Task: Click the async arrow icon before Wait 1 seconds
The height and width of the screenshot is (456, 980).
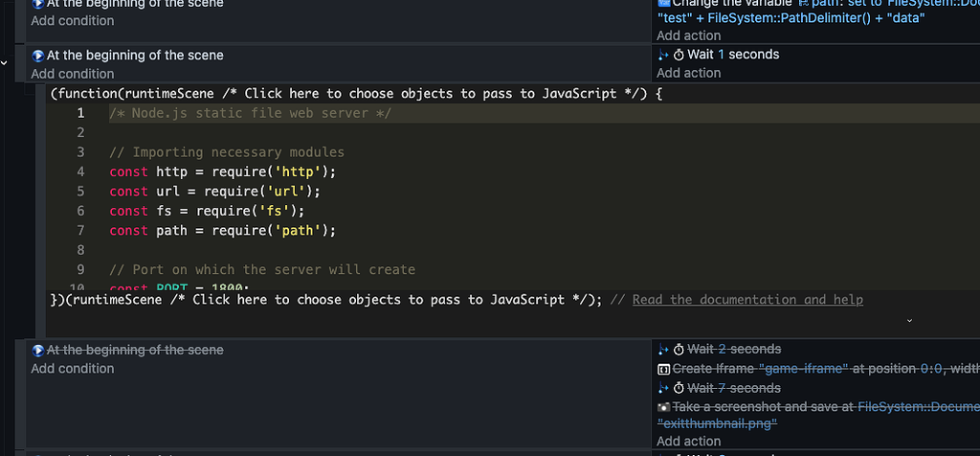Action: pyautogui.click(x=663, y=55)
